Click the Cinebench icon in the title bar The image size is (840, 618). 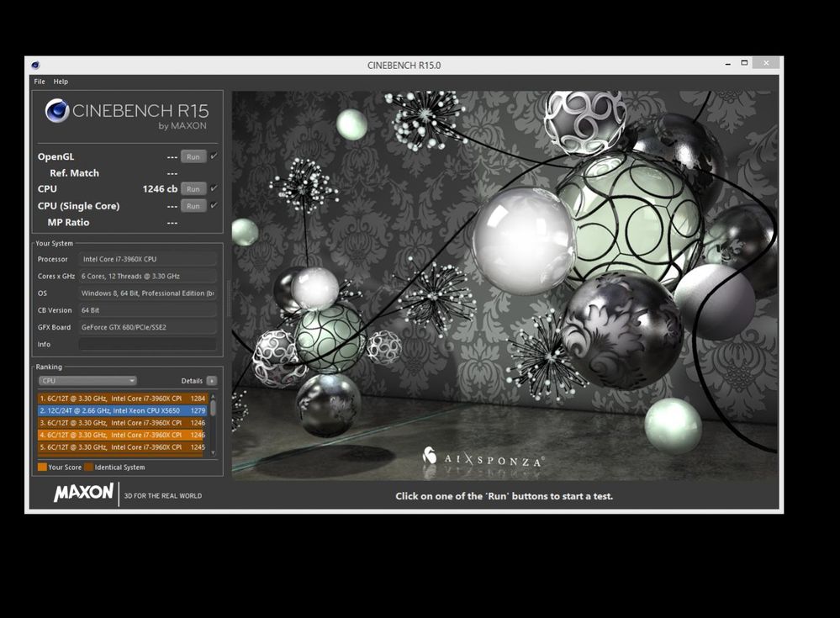click(x=35, y=66)
